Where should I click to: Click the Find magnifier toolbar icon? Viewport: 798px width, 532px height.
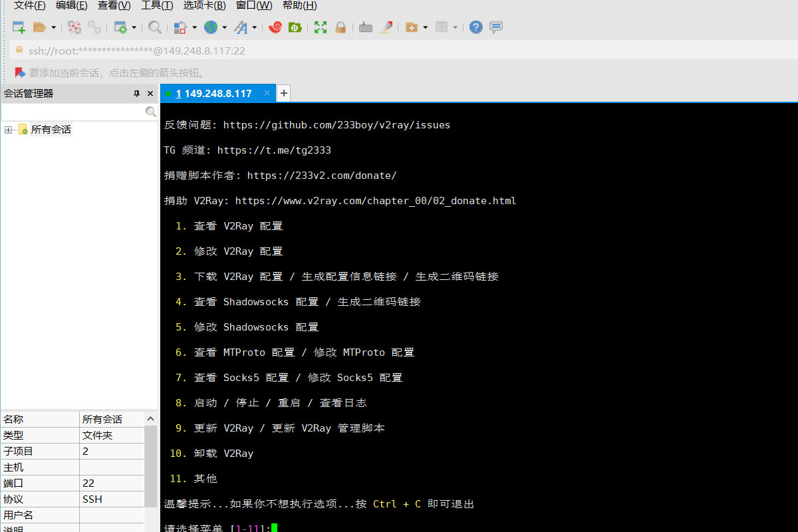(x=155, y=27)
